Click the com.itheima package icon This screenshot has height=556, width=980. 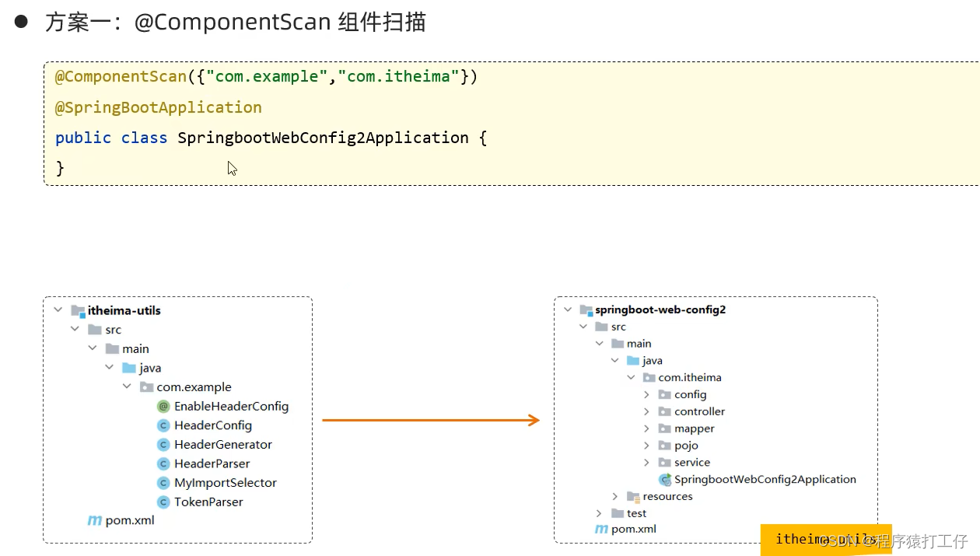(x=649, y=377)
